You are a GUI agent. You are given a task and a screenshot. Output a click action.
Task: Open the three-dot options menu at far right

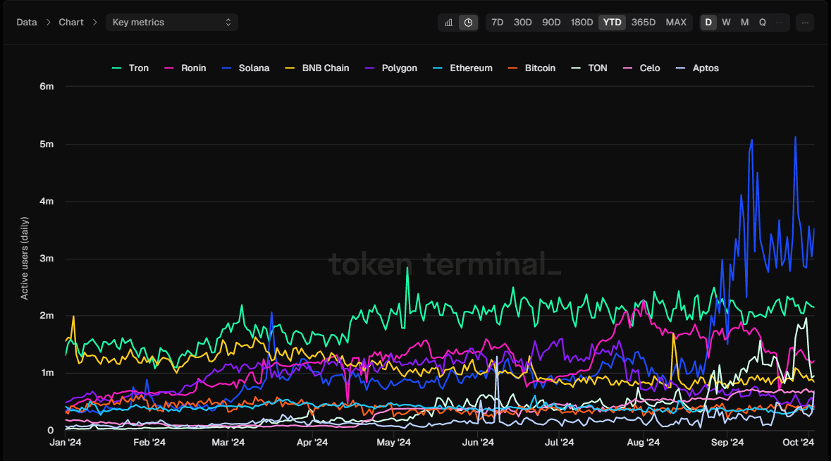tap(805, 22)
